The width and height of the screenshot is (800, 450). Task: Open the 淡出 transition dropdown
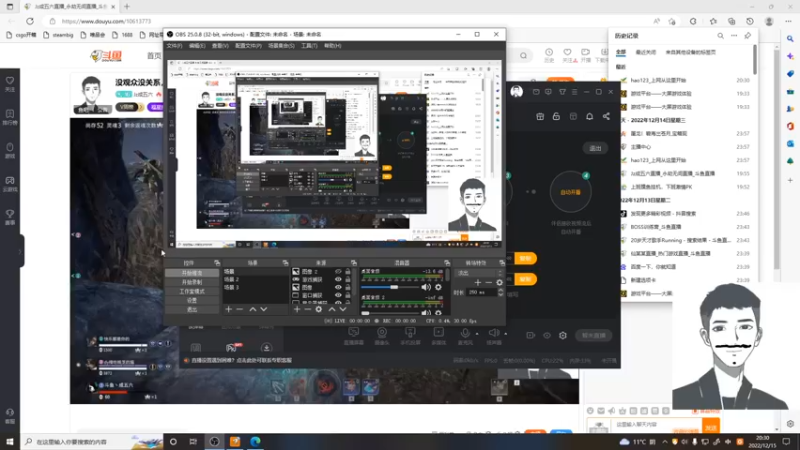(479, 273)
